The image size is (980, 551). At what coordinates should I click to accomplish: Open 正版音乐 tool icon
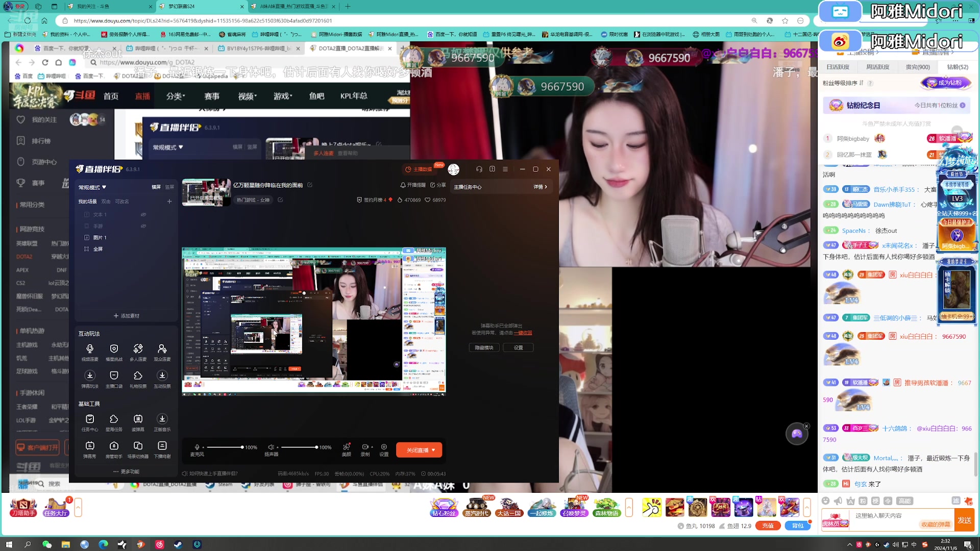[x=162, y=422]
